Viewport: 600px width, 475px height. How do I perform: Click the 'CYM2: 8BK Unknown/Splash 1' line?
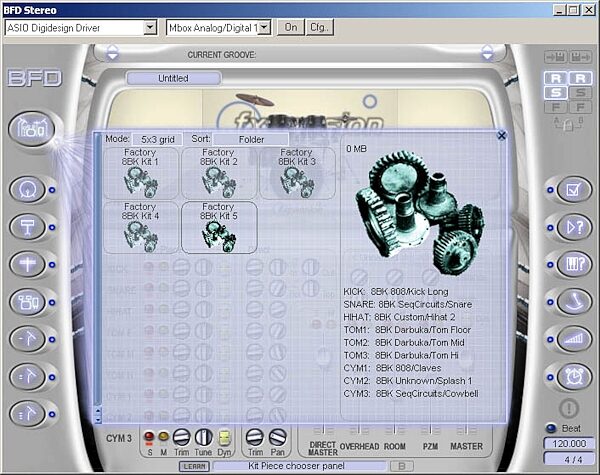coord(408,381)
